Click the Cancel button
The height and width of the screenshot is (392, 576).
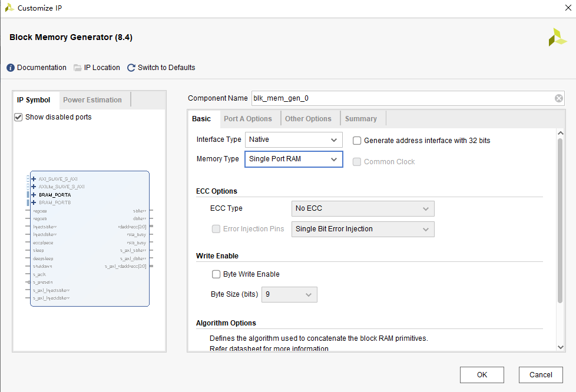tap(541, 375)
